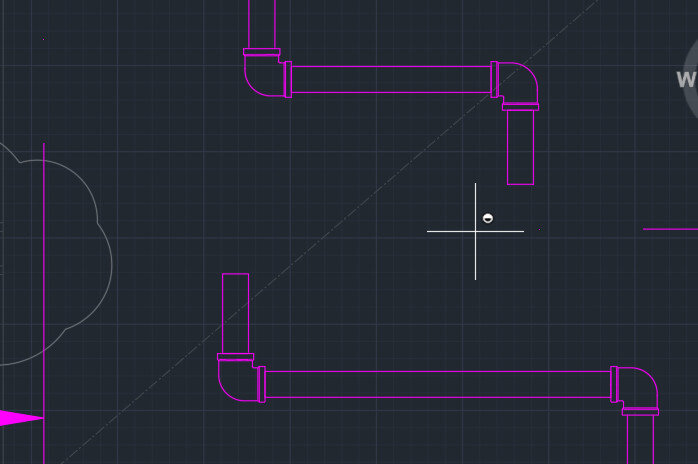Pick the upper-right elbow fitting

(515, 85)
